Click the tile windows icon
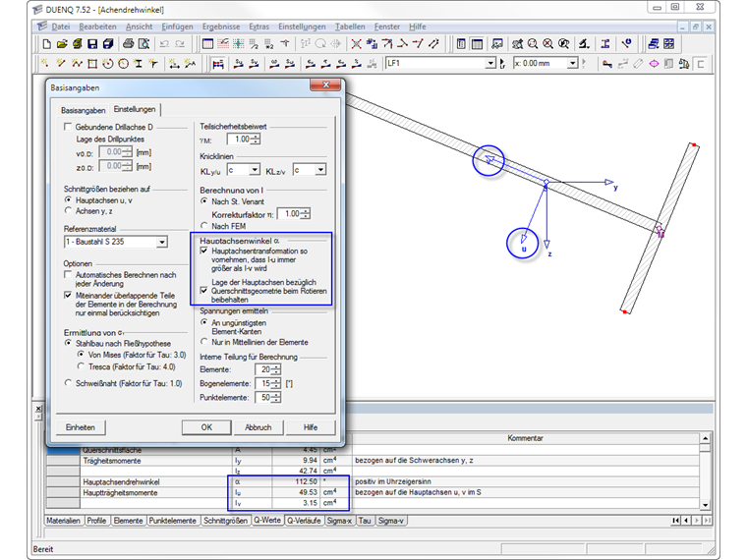The height and width of the screenshot is (560, 747). (669, 44)
